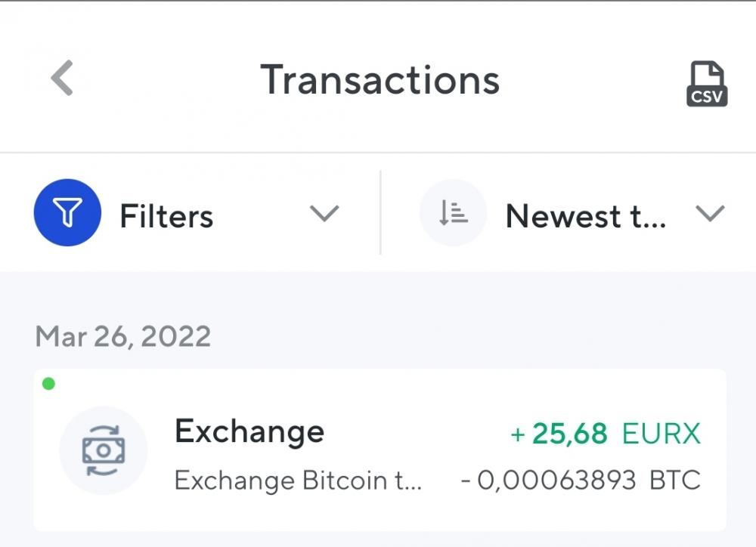Viewport: 756px width, 547px height.
Task: Click the green status dot indicator
Action: click(49, 384)
